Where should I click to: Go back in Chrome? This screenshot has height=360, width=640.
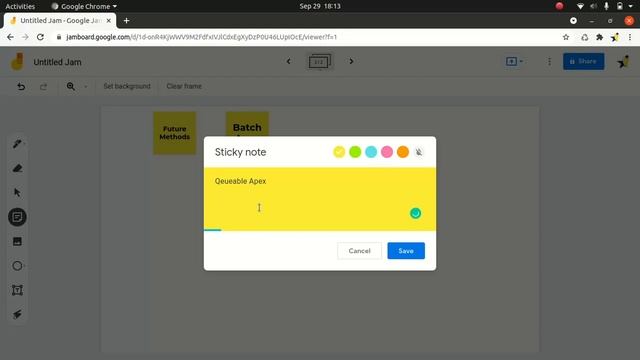(10, 37)
